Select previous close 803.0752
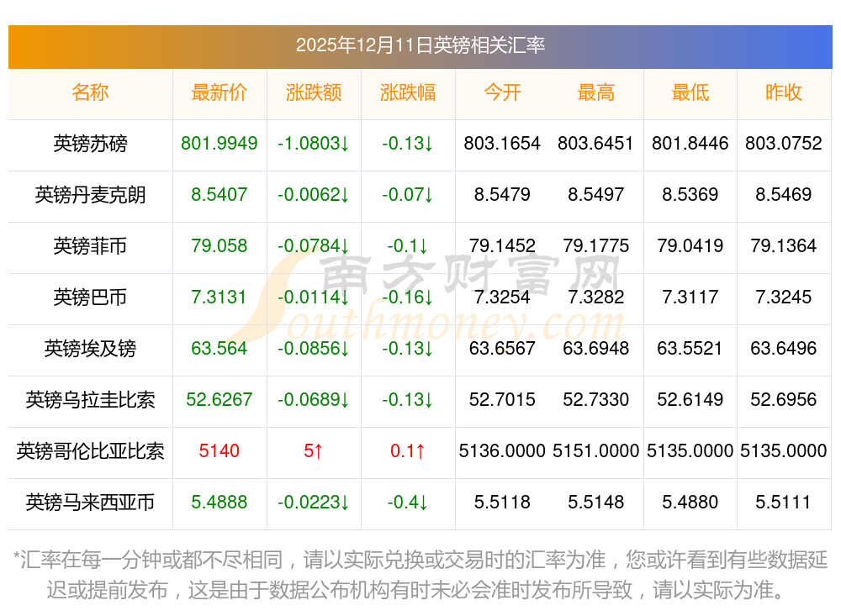 tap(784, 143)
